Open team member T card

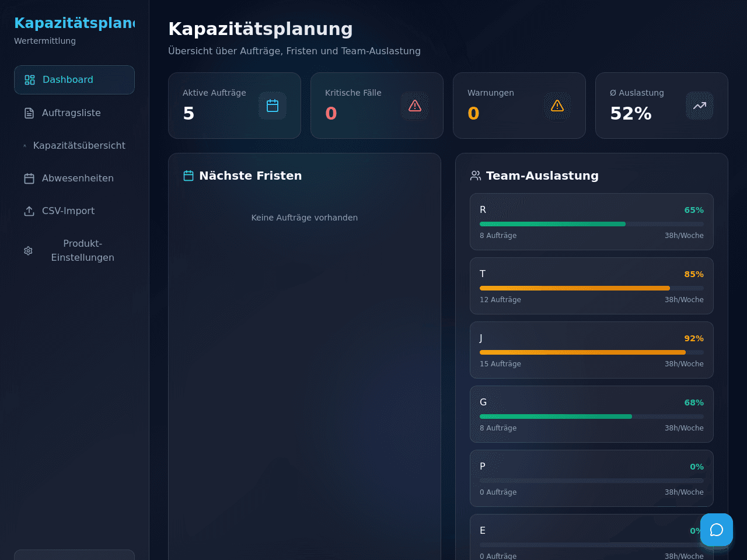(x=592, y=286)
